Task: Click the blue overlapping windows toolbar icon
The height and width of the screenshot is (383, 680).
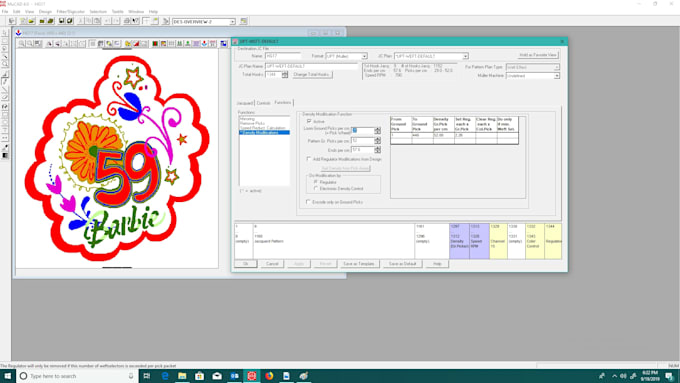Action: click(223, 43)
